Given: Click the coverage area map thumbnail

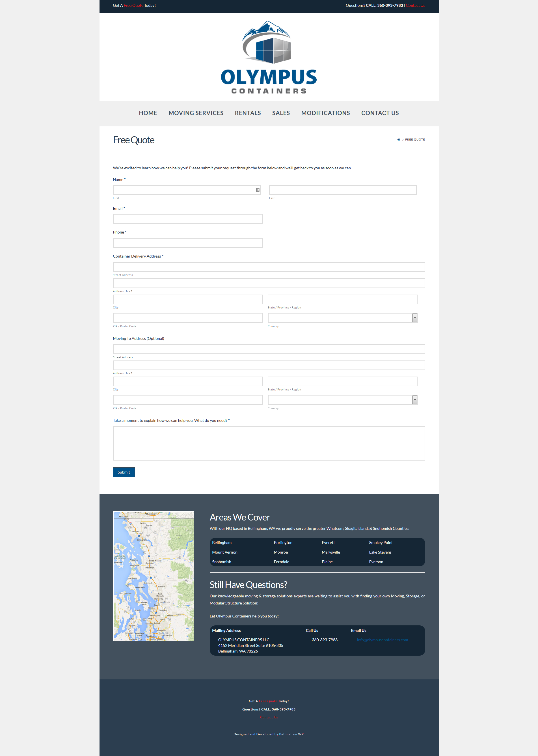Looking at the screenshot, I should coord(154,576).
